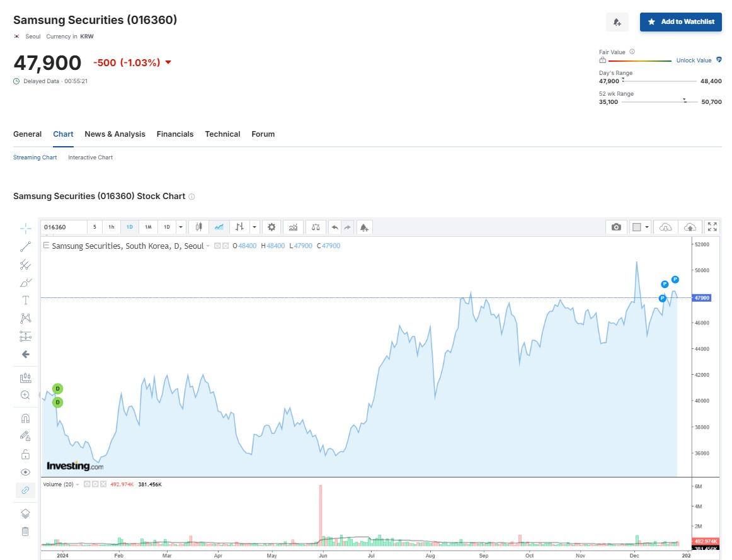Enter fullscreen mode for the chart
Screen dimensions: 732x560
[x=712, y=227]
